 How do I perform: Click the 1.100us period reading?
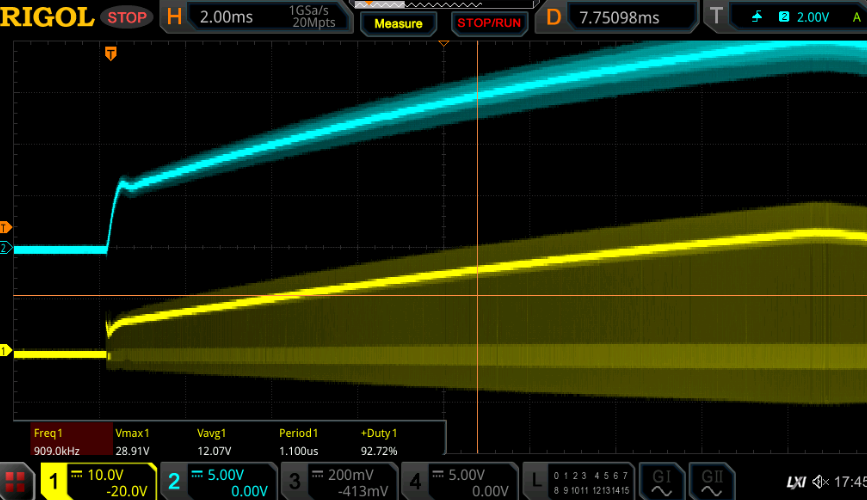pyautogui.click(x=299, y=451)
